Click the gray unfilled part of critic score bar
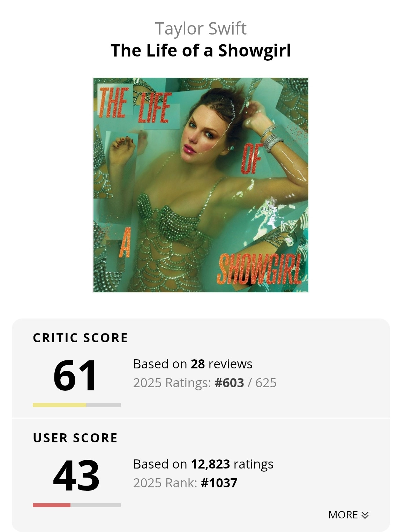The width and height of the screenshot is (406, 532). pos(103,405)
